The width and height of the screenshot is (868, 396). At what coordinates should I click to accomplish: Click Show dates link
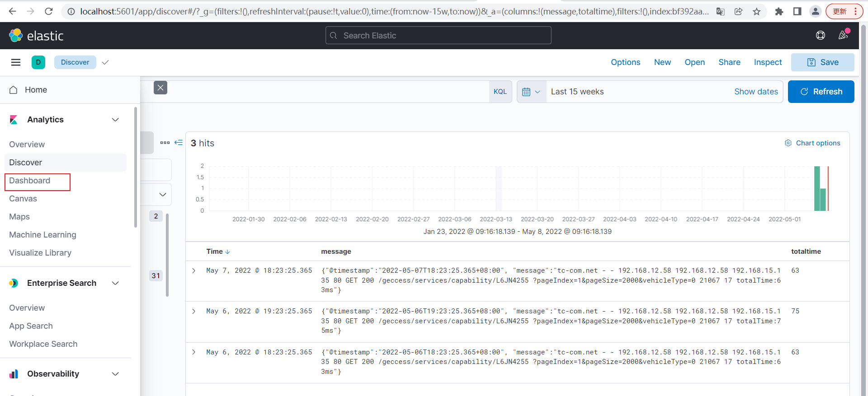pyautogui.click(x=756, y=92)
